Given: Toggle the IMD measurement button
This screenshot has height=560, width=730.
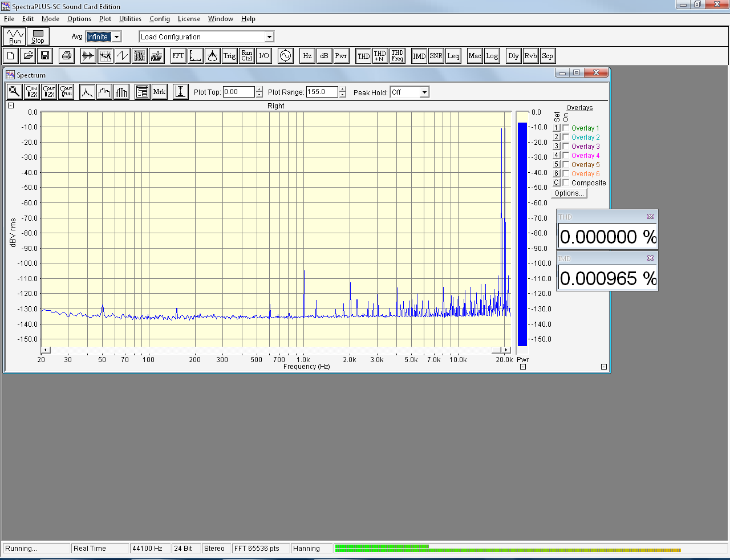Looking at the screenshot, I should (419, 56).
